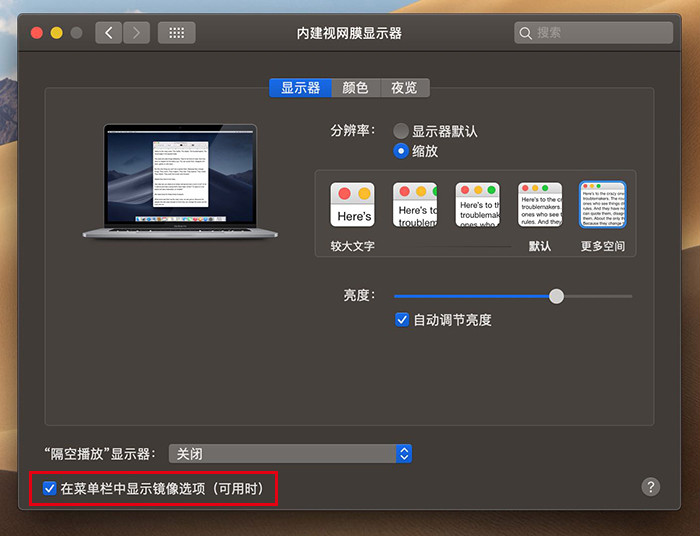The height and width of the screenshot is (536, 700).
Task: Switch to the 颜色 tab
Action: [355, 88]
